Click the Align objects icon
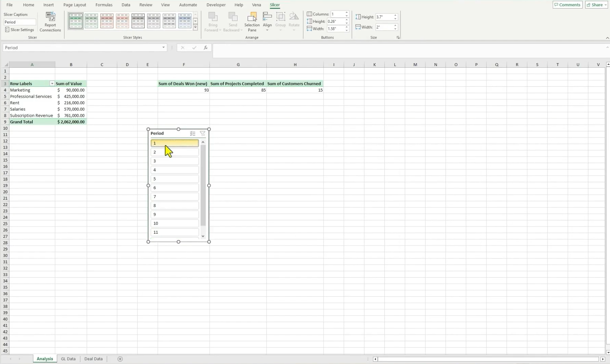 click(x=267, y=22)
